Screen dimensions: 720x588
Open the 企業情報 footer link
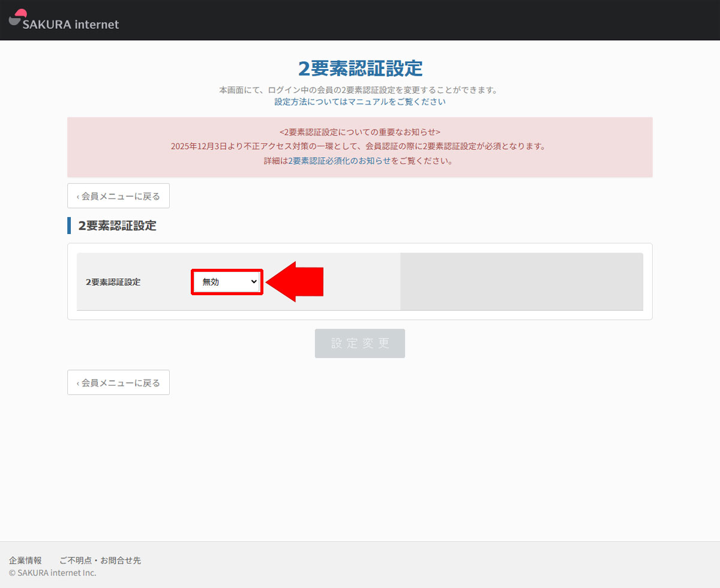click(x=25, y=560)
